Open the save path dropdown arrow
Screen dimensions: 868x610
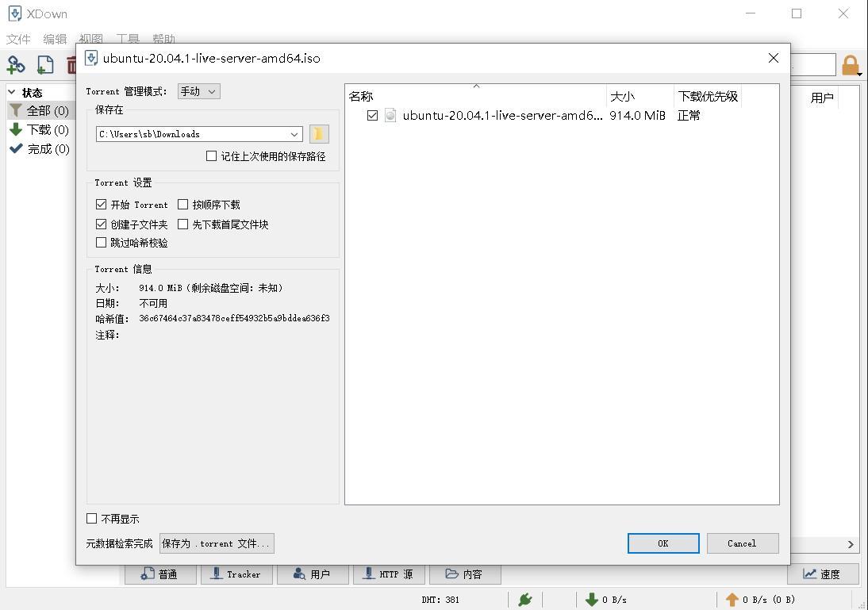click(294, 133)
